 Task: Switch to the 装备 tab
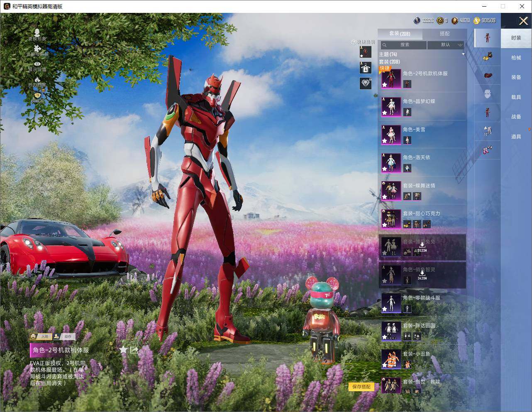(x=516, y=77)
